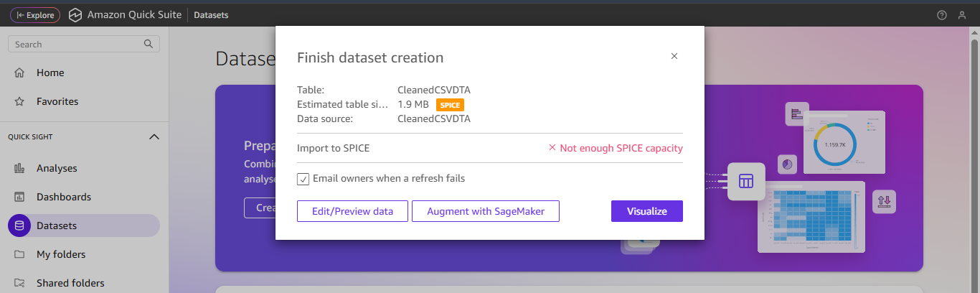
Task: Click the Shared folders icon
Action: tap(20, 283)
